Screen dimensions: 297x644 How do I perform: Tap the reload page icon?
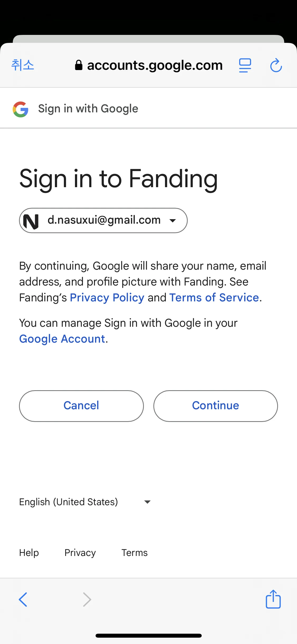point(276,65)
